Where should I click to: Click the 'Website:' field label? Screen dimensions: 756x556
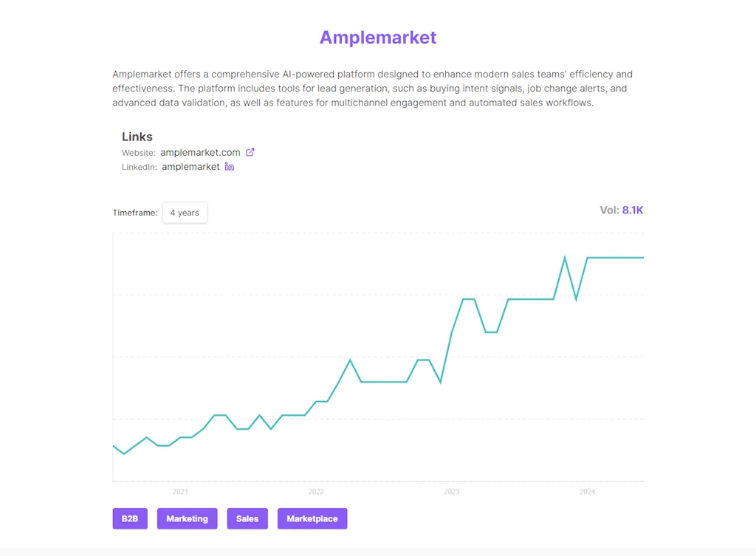pyautogui.click(x=139, y=153)
